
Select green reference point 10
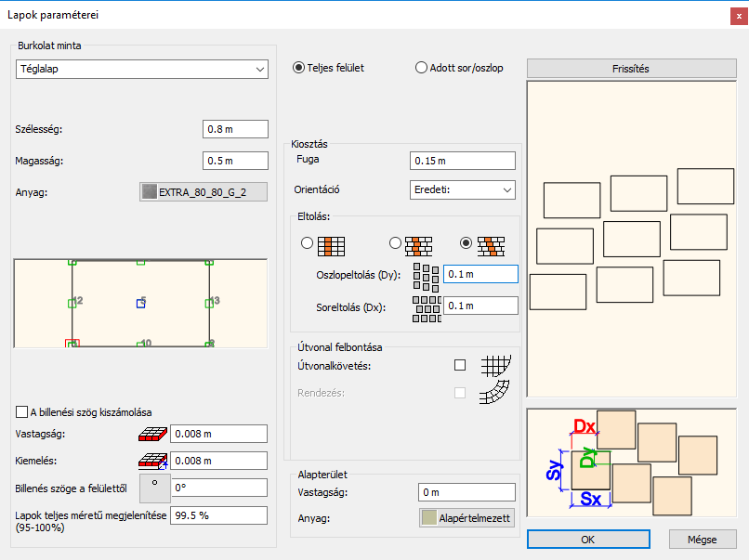pyautogui.click(x=141, y=344)
